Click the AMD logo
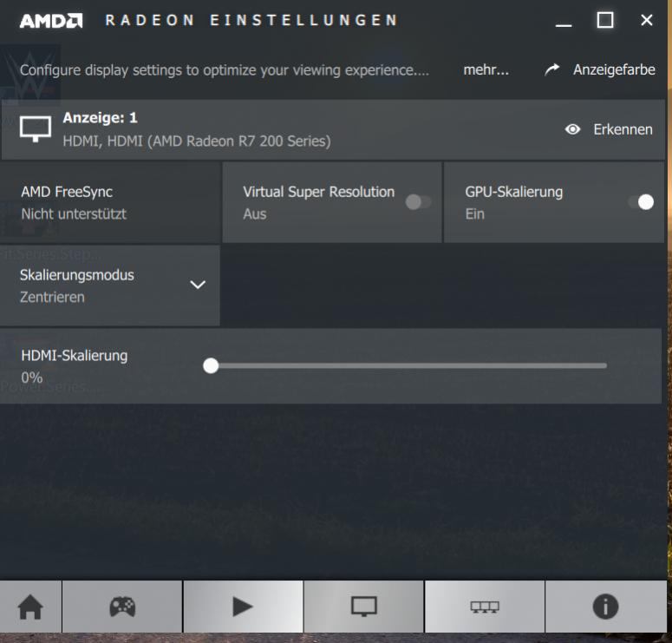Viewport: 672px width, 643px height. point(51,21)
